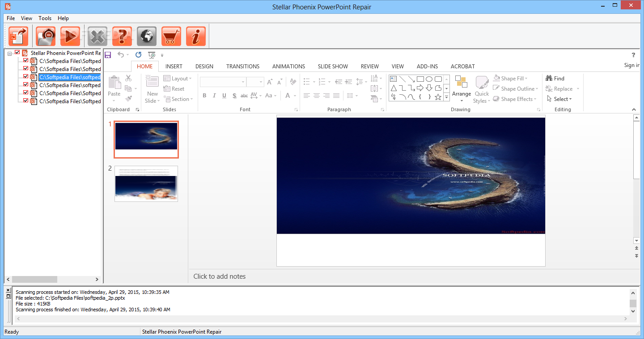Click the Format Painter brush icon
644x339 pixels.
(x=128, y=99)
